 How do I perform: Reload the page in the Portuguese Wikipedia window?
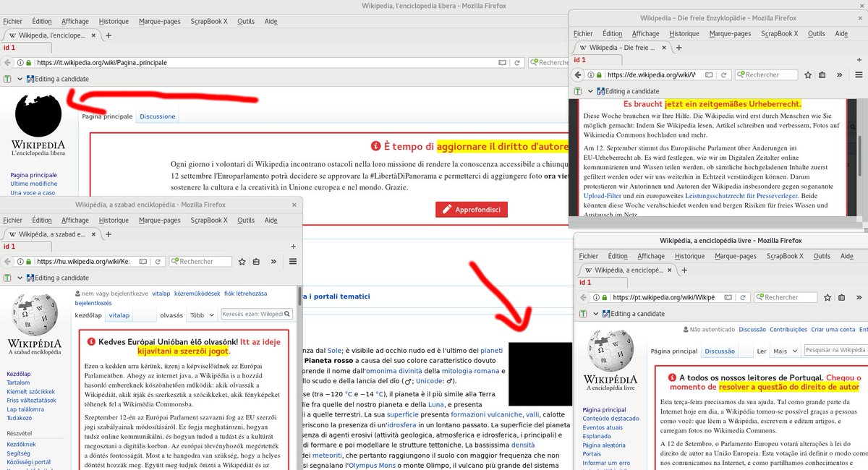point(743,297)
